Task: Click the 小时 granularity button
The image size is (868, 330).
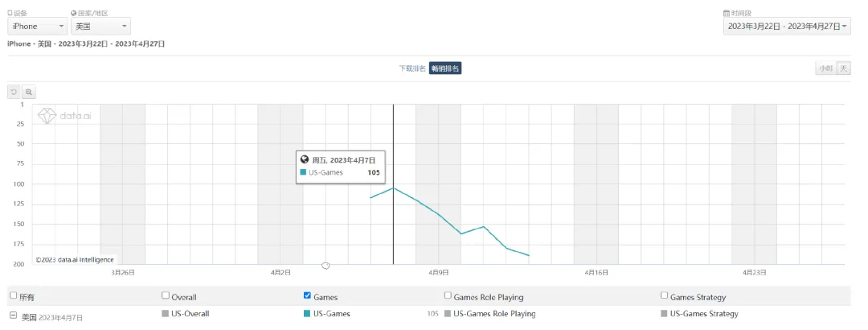Action: pyautogui.click(x=825, y=68)
